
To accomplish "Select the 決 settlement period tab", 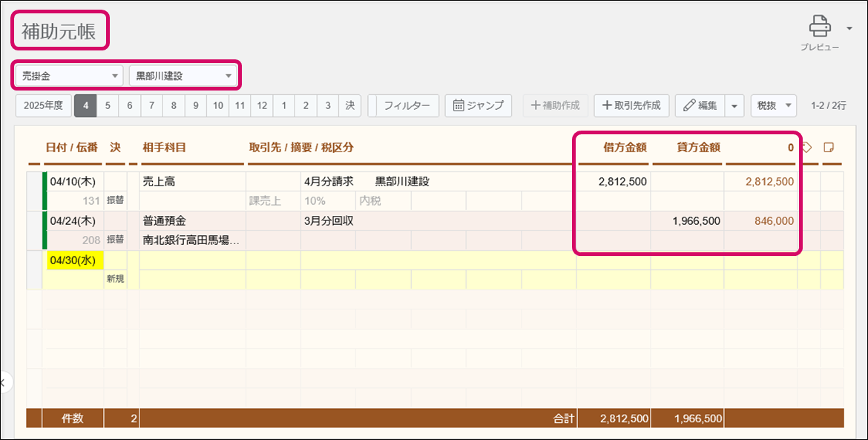I will point(349,105).
